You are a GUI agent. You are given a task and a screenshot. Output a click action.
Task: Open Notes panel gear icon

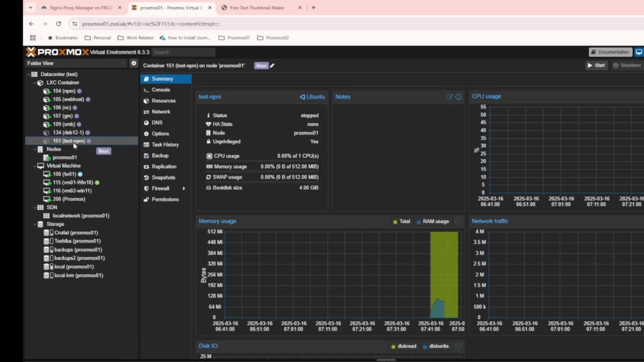(x=458, y=97)
